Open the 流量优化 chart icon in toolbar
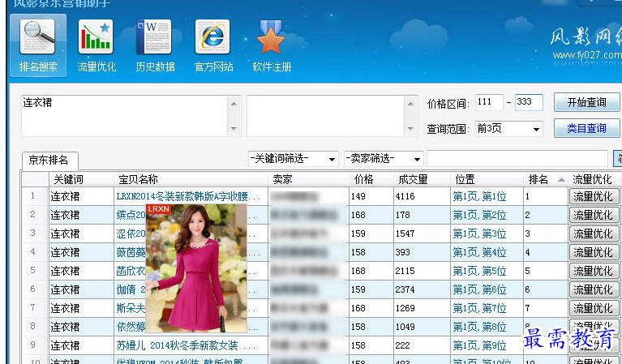Image resolution: width=622 pixels, height=364 pixels. click(x=96, y=46)
